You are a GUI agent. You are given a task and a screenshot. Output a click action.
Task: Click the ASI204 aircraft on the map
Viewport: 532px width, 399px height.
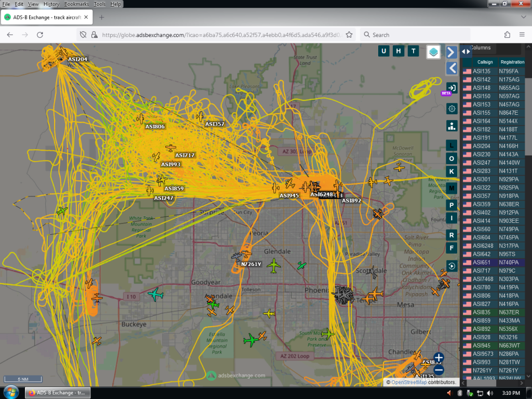pyautogui.click(x=63, y=52)
